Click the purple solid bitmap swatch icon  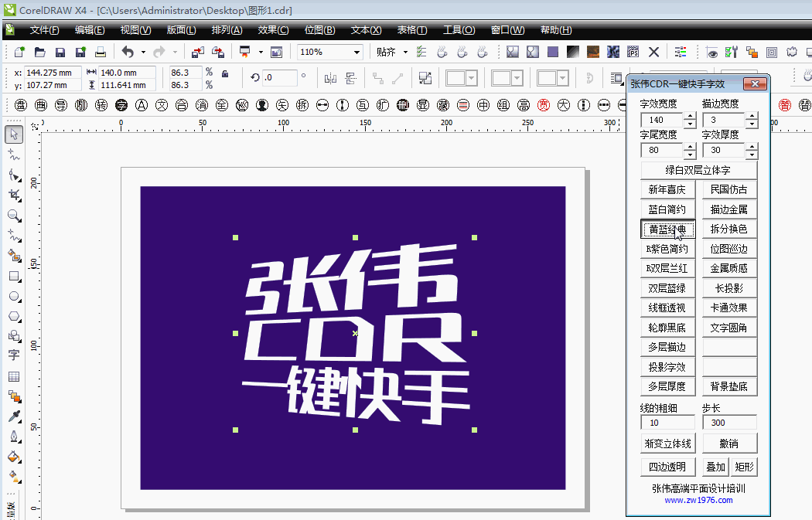[x=553, y=52]
